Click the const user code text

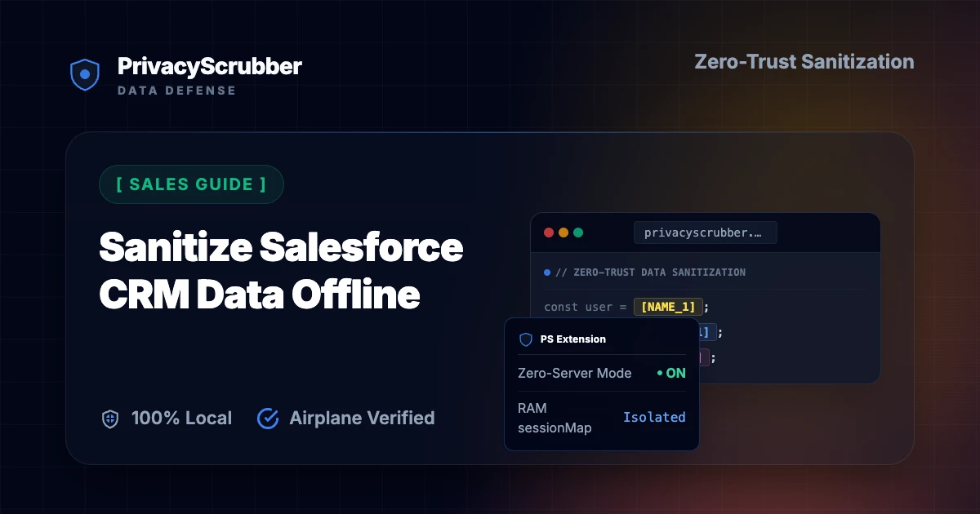point(585,308)
